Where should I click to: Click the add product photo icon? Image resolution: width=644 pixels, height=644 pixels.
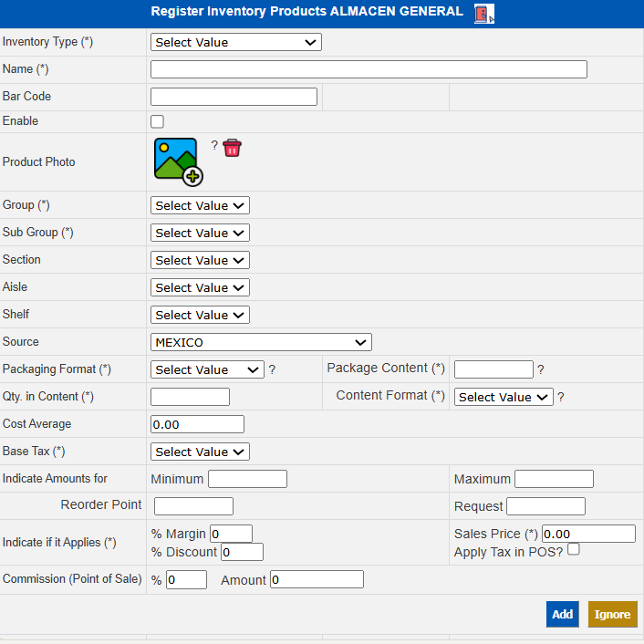[177, 161]
